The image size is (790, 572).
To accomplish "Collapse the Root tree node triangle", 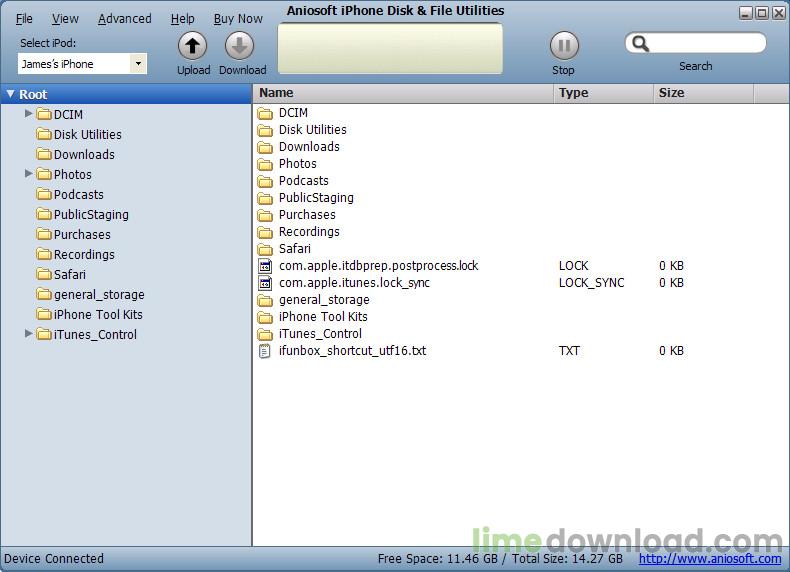I will (11, 94).
